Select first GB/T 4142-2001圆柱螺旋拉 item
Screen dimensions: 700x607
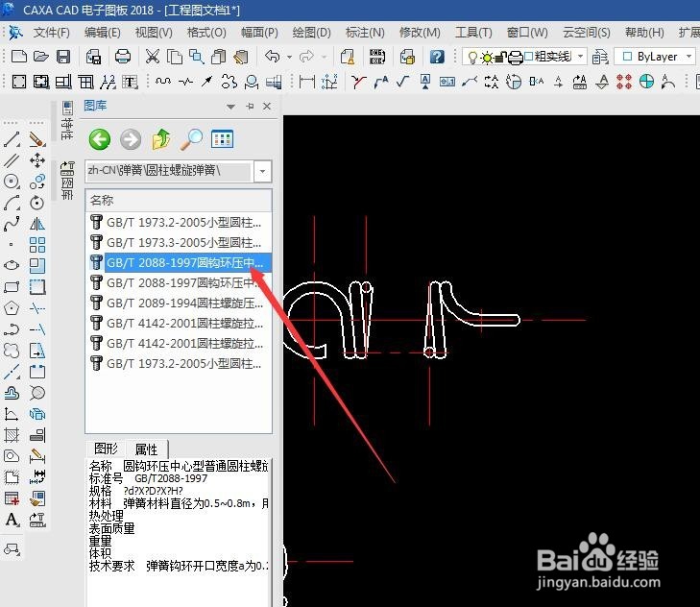(x=179, y=324)
